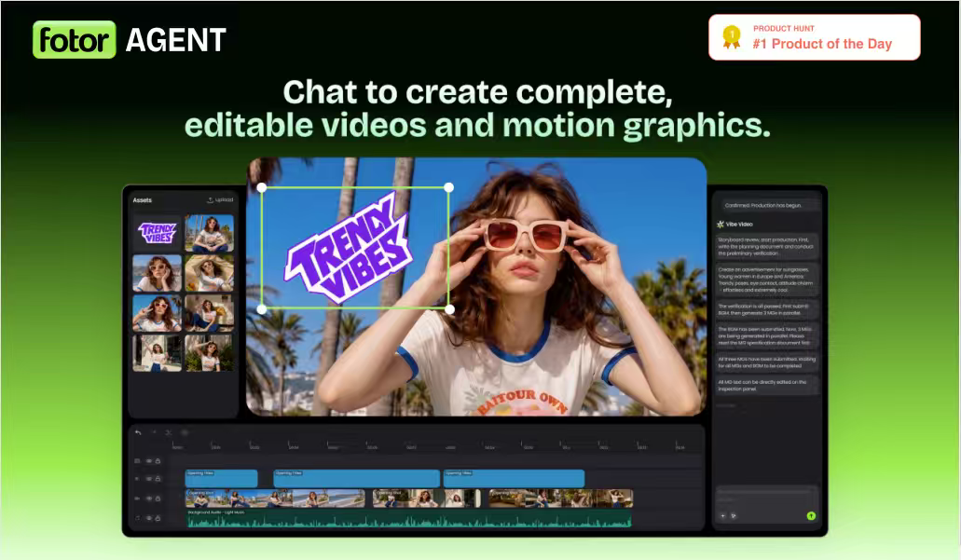Toggle eye visibility on the video clips track
The width and height of the screenshot is (961, 560).
pyautogui.click(x=149, y=499)
